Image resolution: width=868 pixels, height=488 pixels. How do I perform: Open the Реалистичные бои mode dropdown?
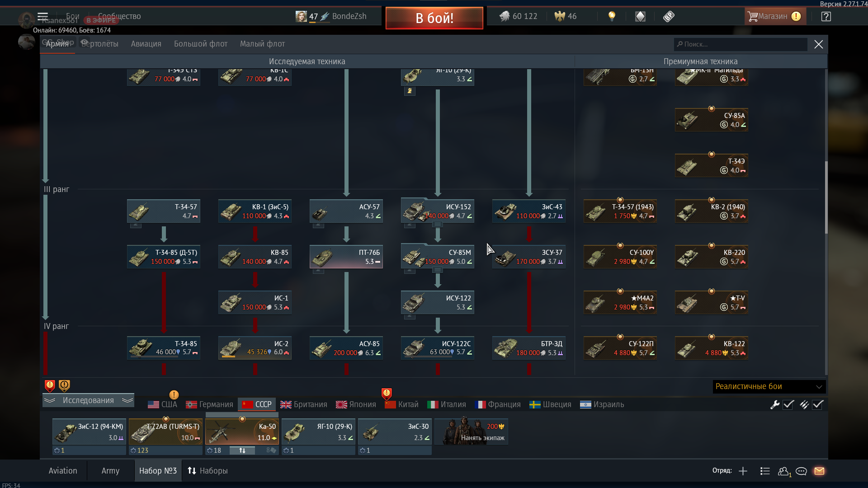coord(769,386)
